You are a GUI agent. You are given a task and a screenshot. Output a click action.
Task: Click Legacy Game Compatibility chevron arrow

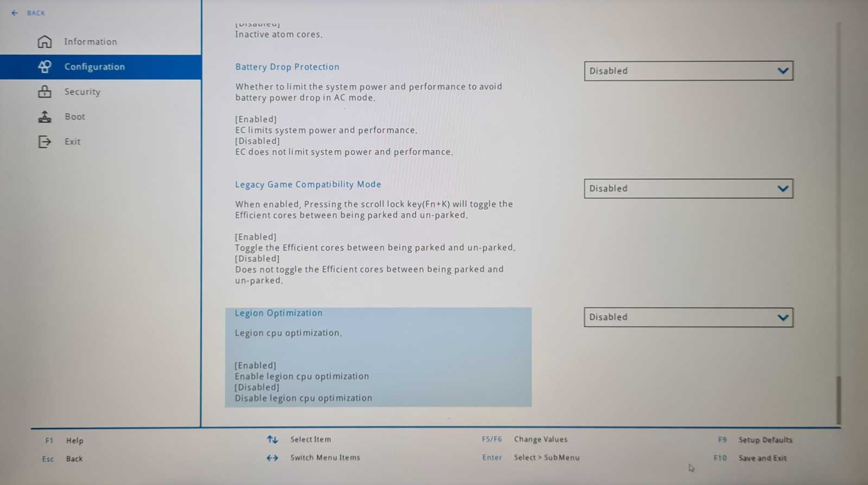click(x=782, y=189)
